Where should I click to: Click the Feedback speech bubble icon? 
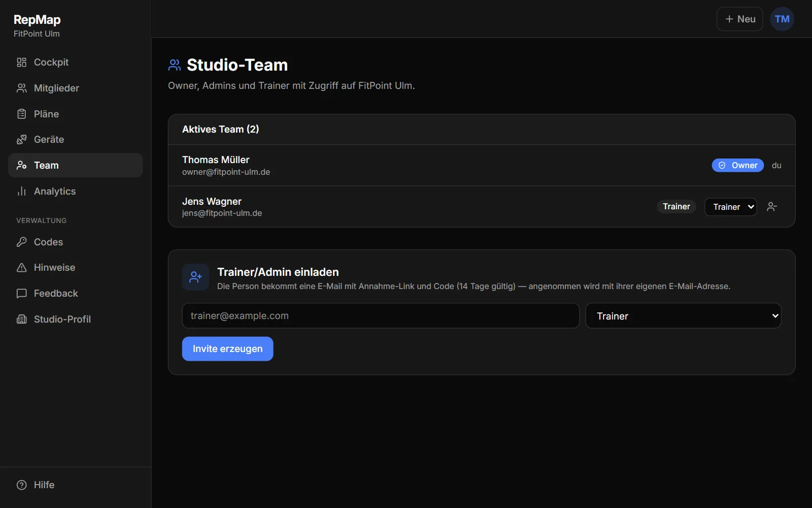pyautogui.click(x=21, y=294)
